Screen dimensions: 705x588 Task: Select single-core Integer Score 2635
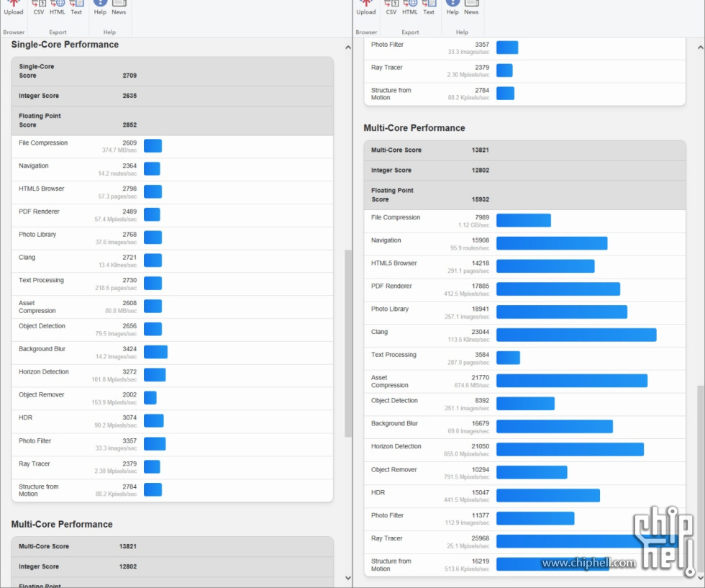coord(129,96)
